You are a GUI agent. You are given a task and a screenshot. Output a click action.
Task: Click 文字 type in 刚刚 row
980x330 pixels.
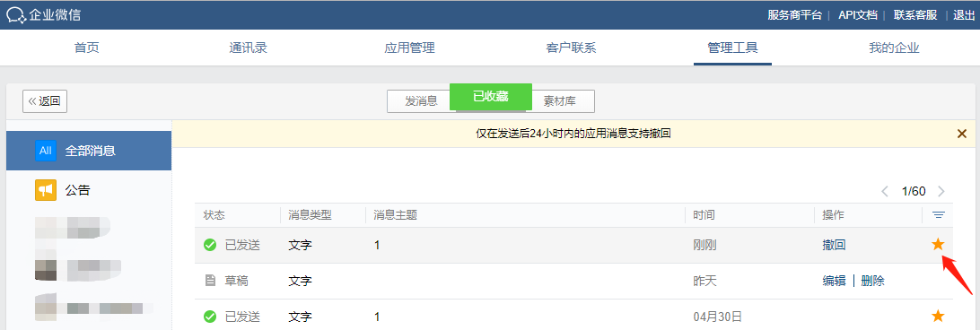[x=300, y=245]
